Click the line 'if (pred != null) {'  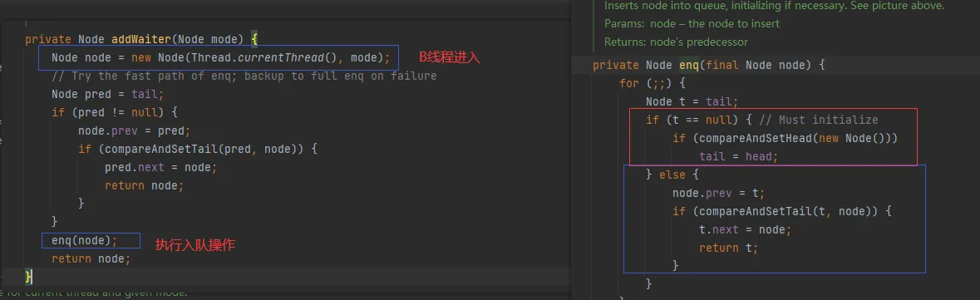click(x=115, y=112)
